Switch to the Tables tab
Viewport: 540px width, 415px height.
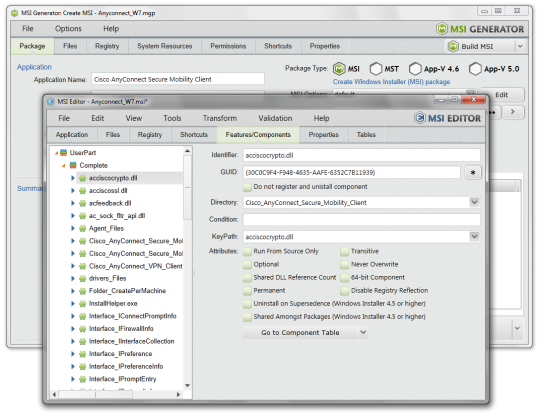366,135
